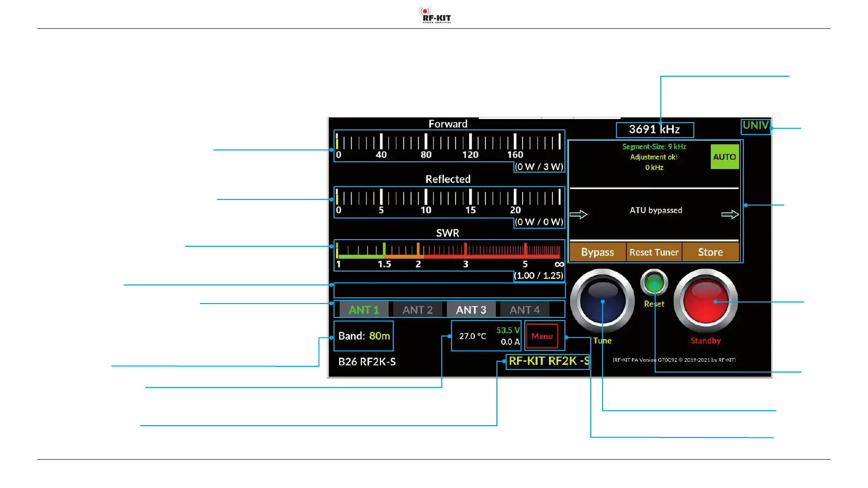Click the RF-KIT logo at top

click(436, 15)
